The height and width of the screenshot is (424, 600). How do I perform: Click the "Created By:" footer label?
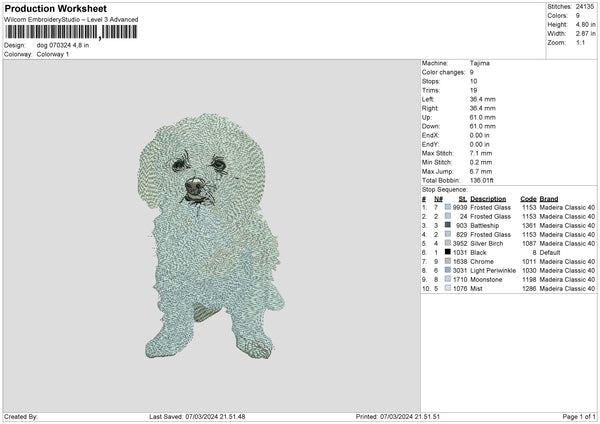pyautogui.click(x=21, y=416)
